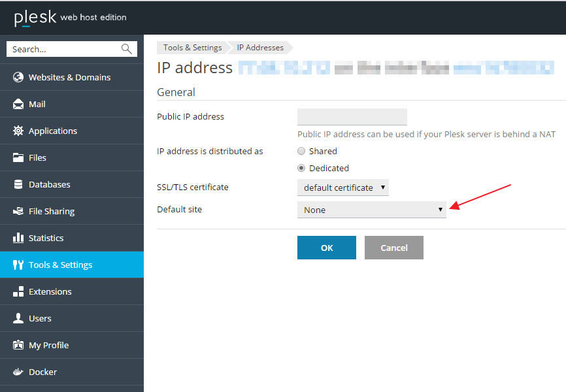Click the Dedicated option label
The width and height of the screenshot is (566, 392).
point(329,168)
